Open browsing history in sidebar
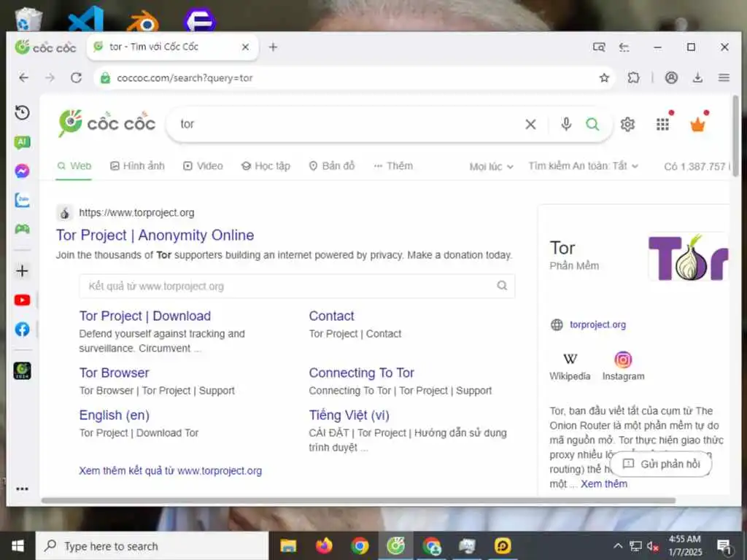 (x=22, y=113)
